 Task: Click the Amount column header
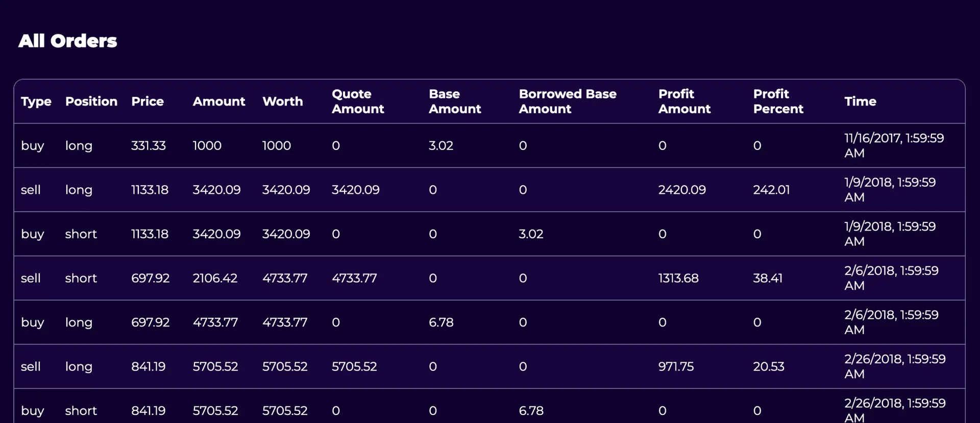[x=219, y=102]
